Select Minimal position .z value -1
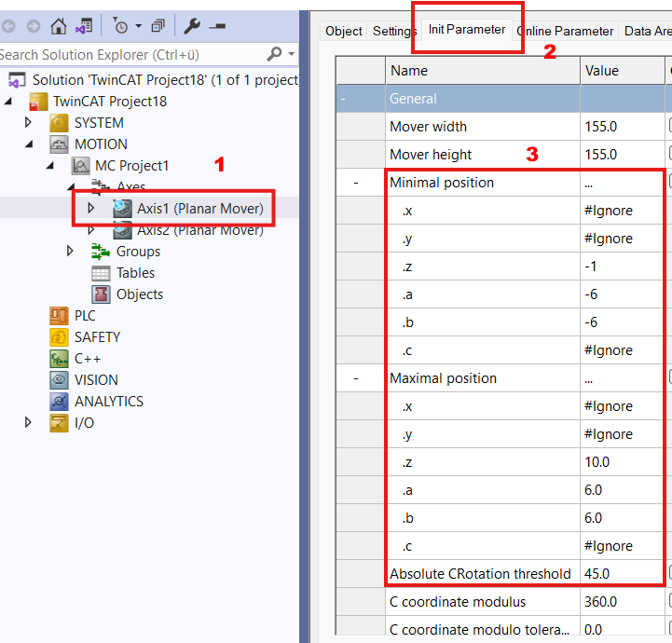This screenshot has height=643, width=672. click(x=623, y=267)
